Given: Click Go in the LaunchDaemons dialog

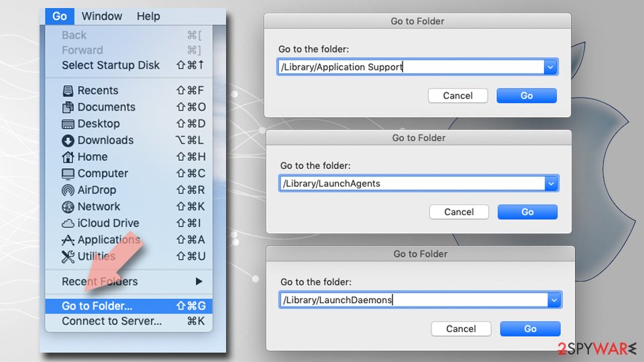Looking at the screenshot, I should (530, 328).
